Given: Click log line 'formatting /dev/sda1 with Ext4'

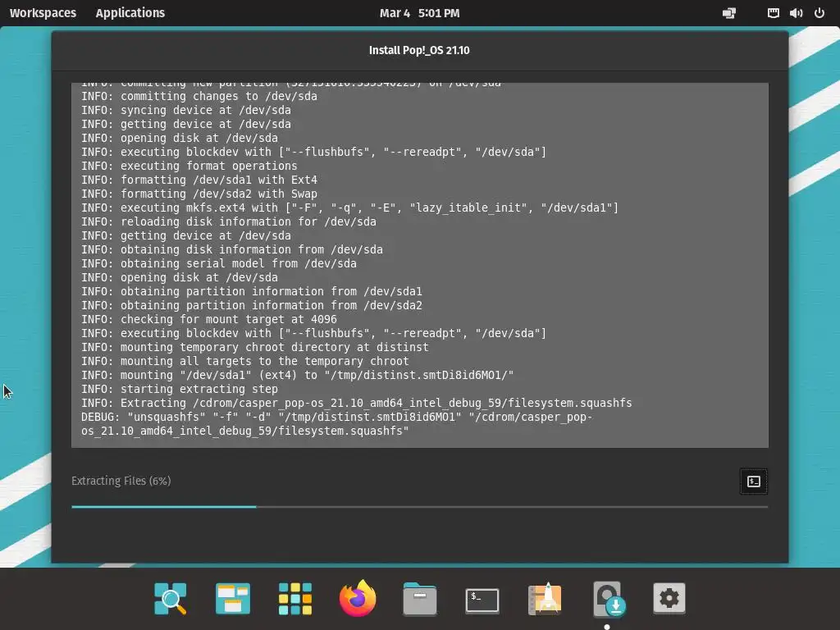Looking at the screenshot, I should pyautogui.click(x=199, y=180).
